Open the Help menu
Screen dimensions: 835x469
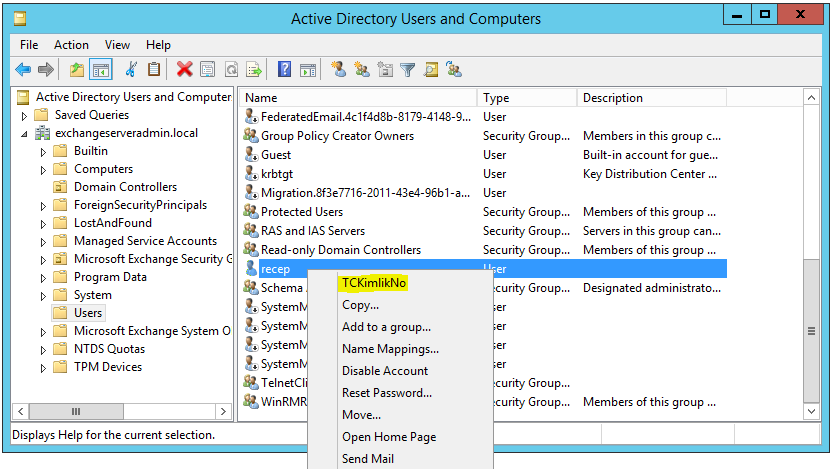(158, 45)
